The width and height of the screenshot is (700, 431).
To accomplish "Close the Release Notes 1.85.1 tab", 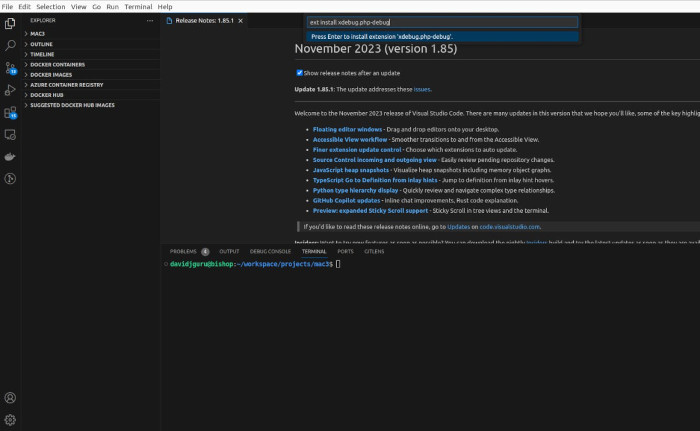I will (x=240, y=21).
